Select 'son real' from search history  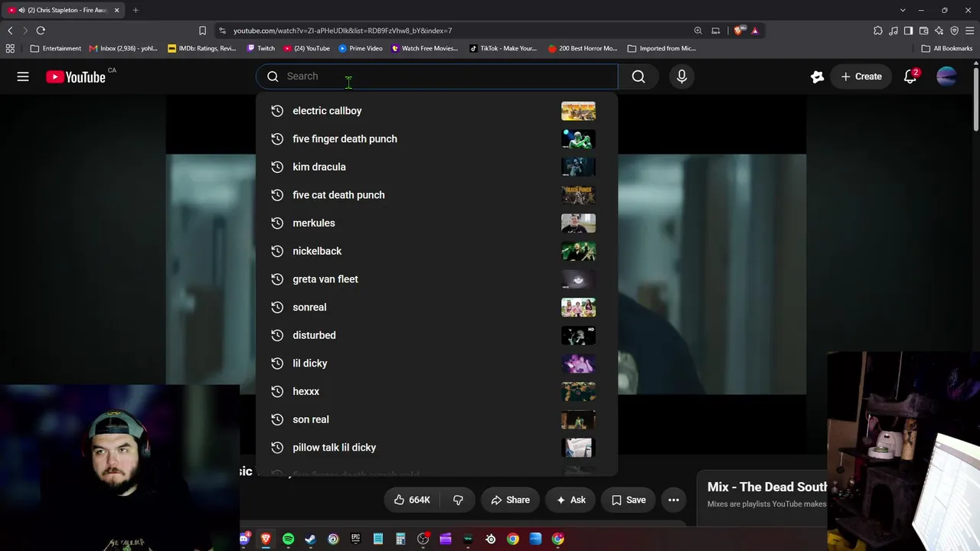(437, 419)
